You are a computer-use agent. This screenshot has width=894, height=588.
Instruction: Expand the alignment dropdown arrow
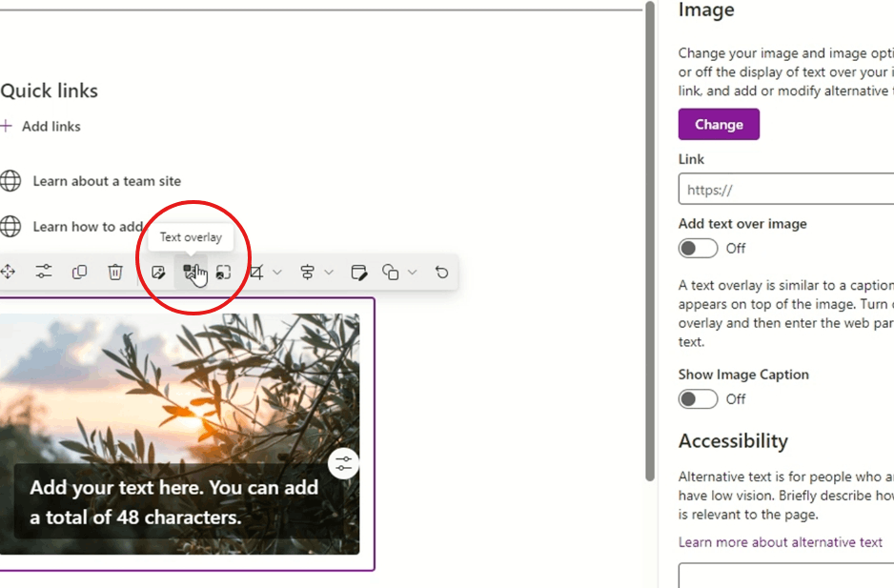point(329,272)
